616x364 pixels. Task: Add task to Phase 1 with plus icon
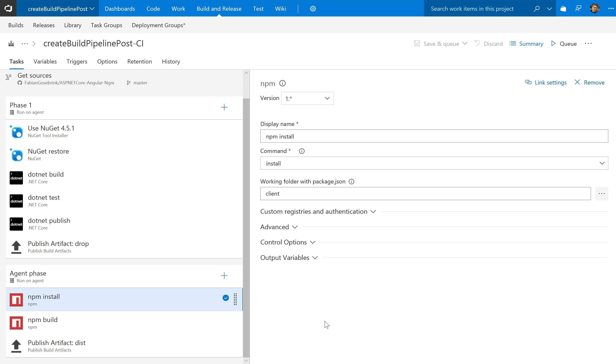224,107
